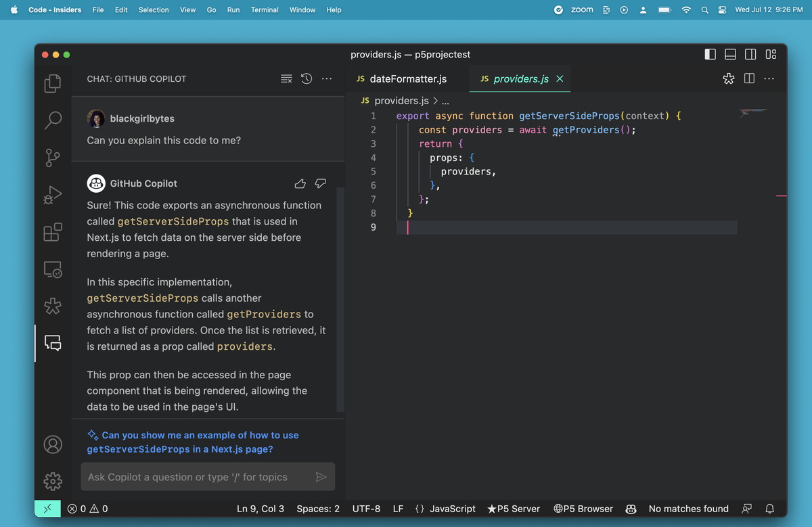The height and width of the screenshot is (527, 812).
Task: Open chat panel more actions menu
Action: click(x=327, y=79)
